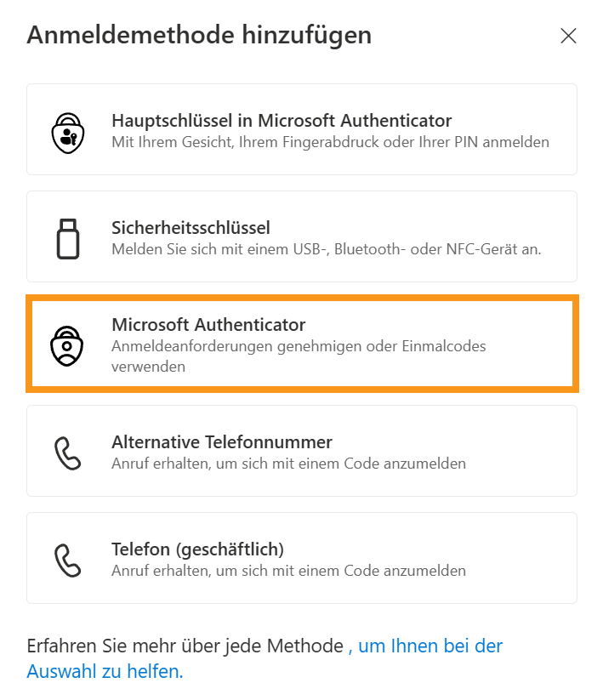The height and width of the screenshot is (700, 603).
Task: Choose the Sicherheitsschlüssel sign-in method
Action: tap(191, 228)
